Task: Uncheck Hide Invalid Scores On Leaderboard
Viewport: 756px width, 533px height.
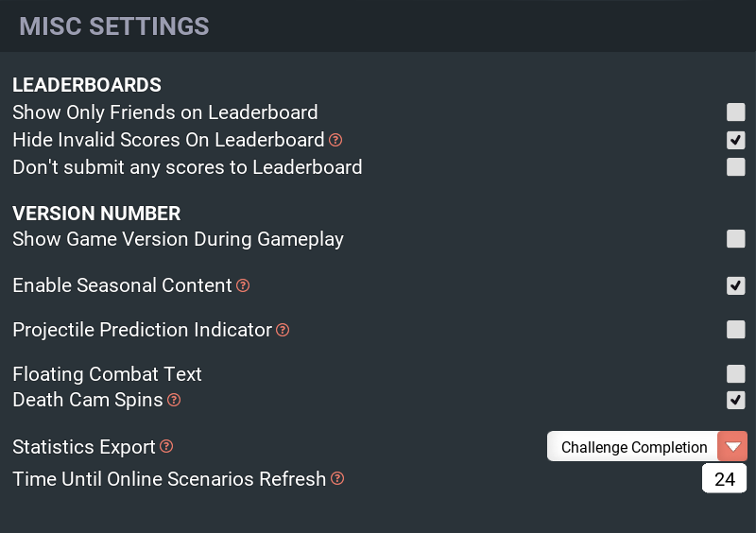Action: click(736, 140)
